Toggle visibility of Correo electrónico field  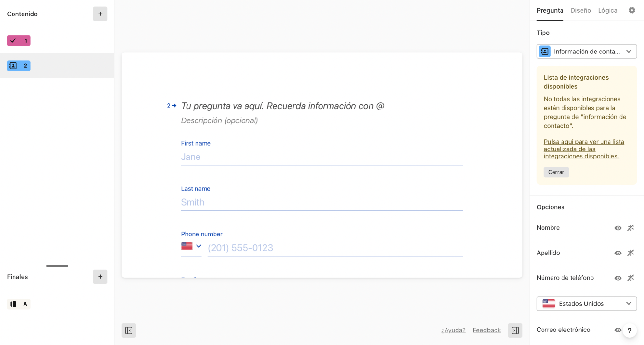[x=618, y=330]
